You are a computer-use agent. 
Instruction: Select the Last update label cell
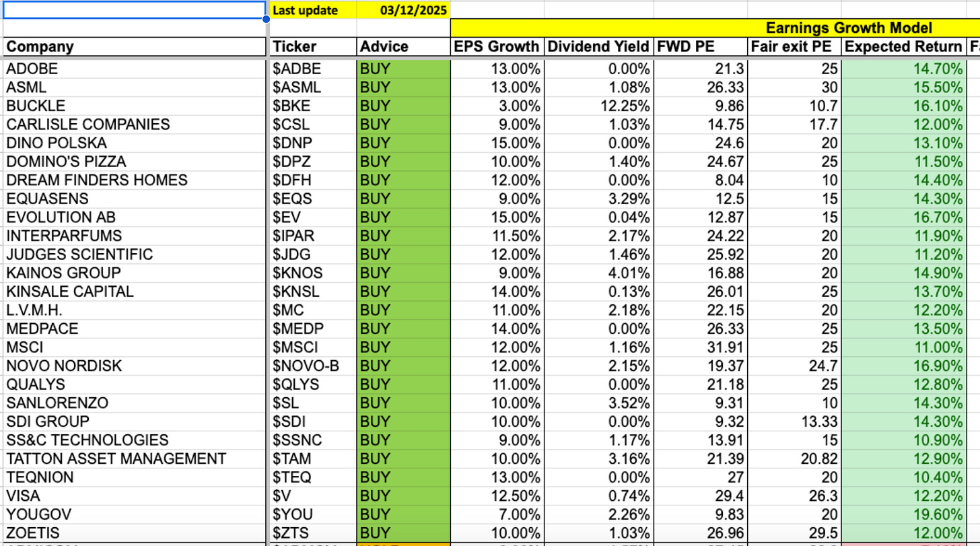313,10
